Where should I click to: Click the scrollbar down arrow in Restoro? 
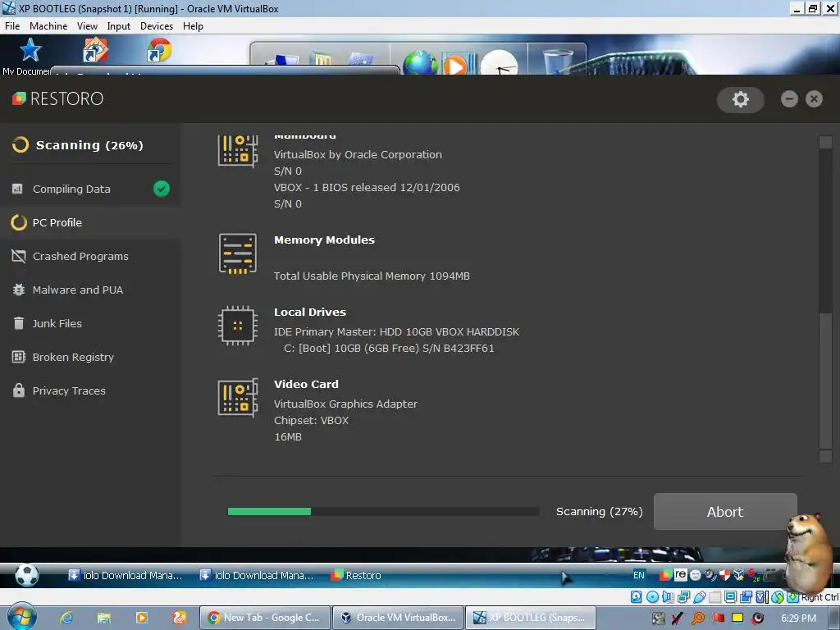(825, 456)
